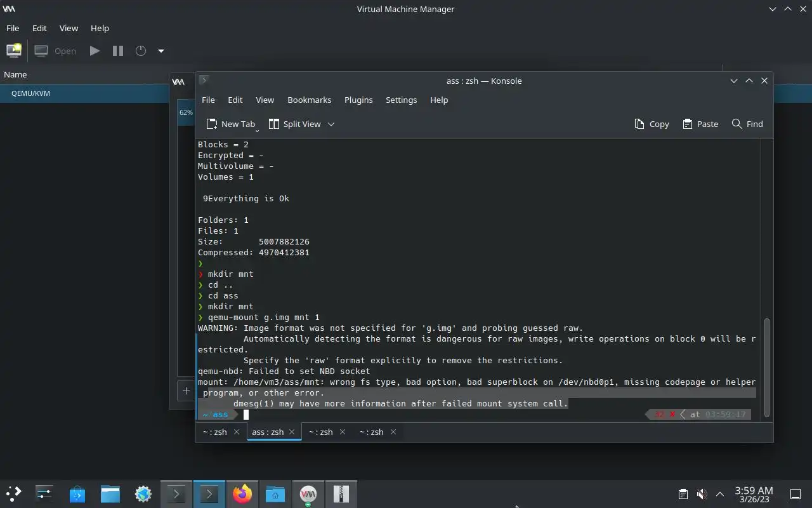This screenshot has width=812, height=508.
Task: Open the Plugins menu in Konsole
Action: [x=358, y=100]
